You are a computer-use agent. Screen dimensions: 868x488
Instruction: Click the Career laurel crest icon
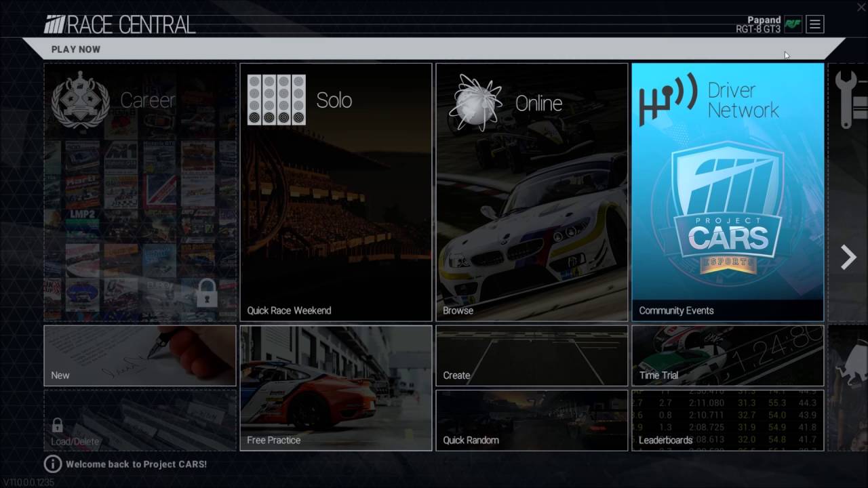click(81, 100)
